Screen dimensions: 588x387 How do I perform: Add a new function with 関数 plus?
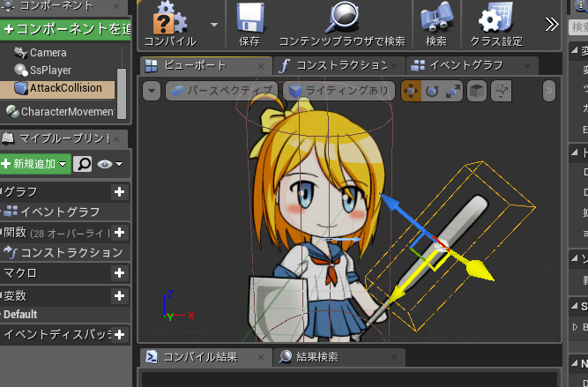point(119,233)
